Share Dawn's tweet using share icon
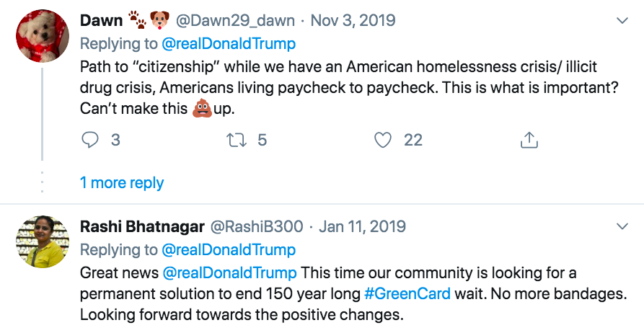This screenshot has width=644, height=333. (x=529, y=140)
